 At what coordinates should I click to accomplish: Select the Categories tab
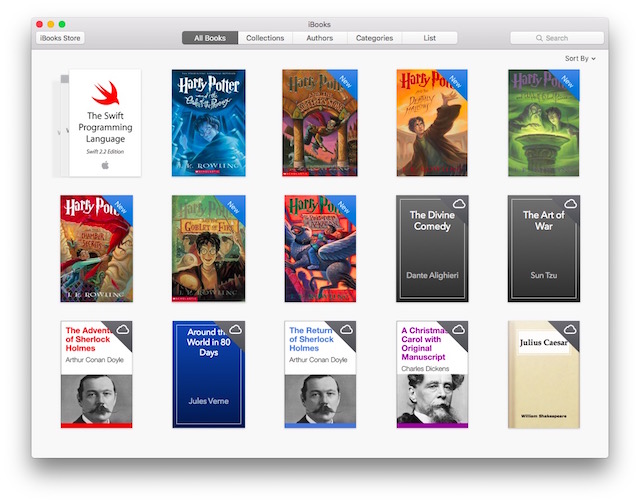(374, 38)
